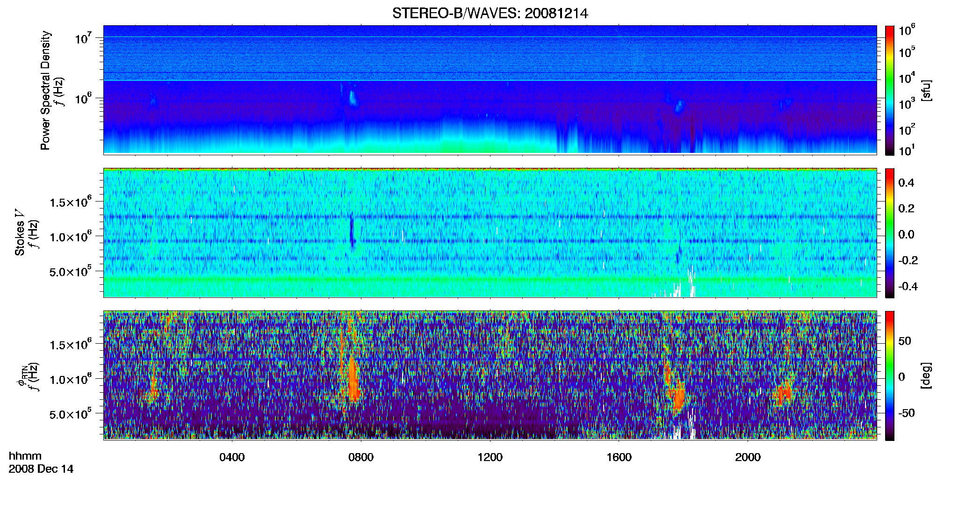Click the degrees color bar for φRTN
The width and height of the screenshot is (980, 505).
pos(890,375)
